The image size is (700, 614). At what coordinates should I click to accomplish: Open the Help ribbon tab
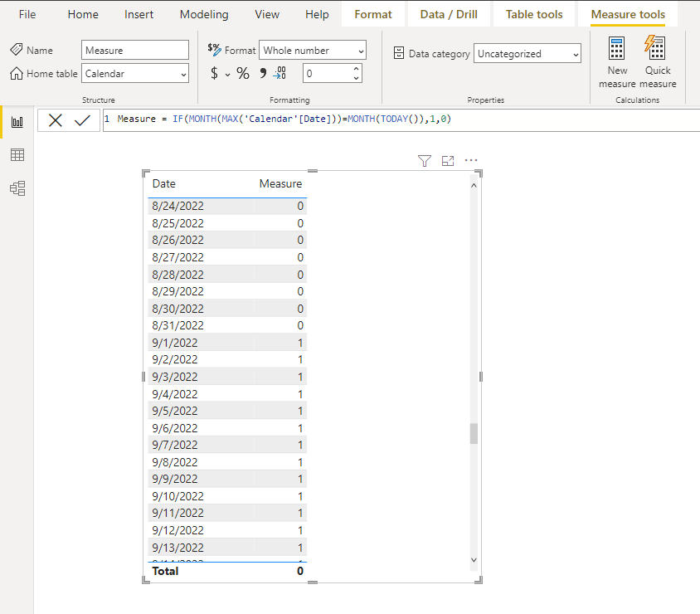[317, 14]
